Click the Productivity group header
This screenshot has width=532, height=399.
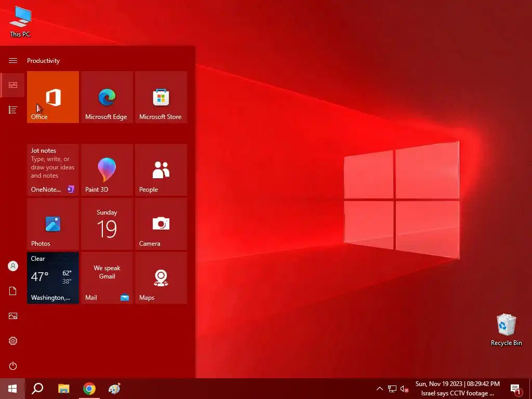pos(44,61)
